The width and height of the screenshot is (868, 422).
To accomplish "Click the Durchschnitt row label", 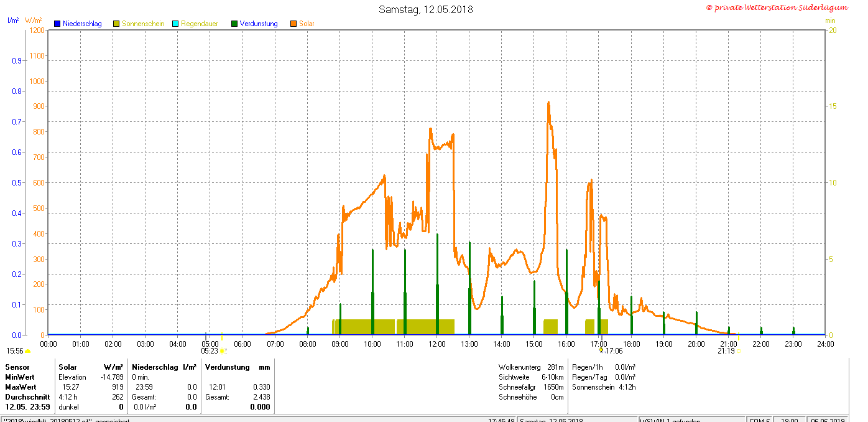I will pyautogui.click(x=27, y=397).
